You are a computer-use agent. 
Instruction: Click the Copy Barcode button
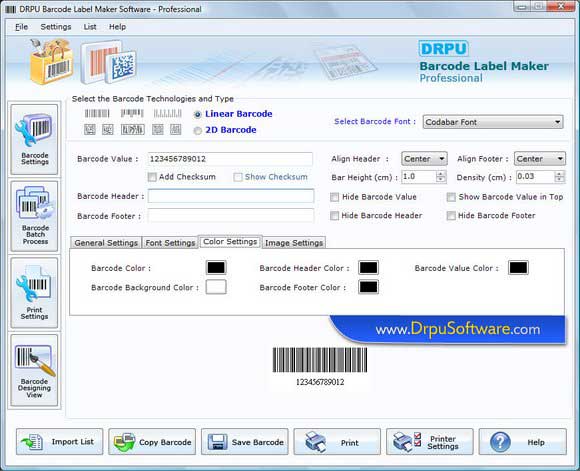tap(152, 442)
